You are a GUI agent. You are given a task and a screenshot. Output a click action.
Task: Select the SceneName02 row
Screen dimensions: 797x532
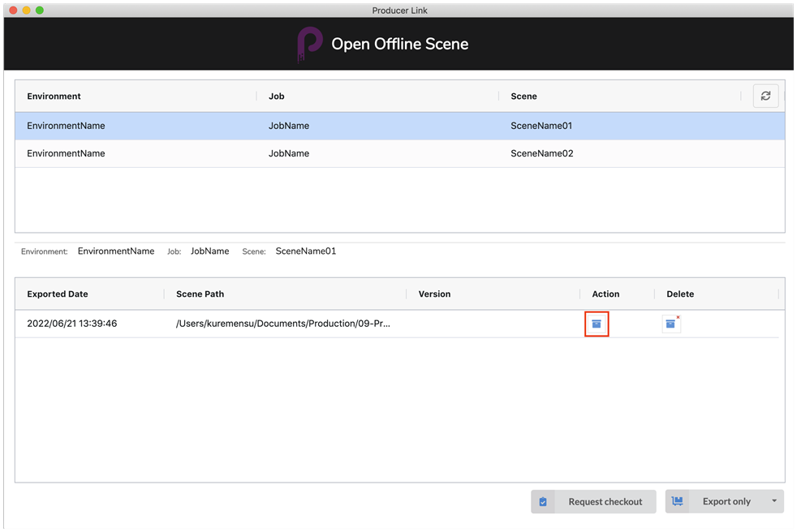(541, 153)
